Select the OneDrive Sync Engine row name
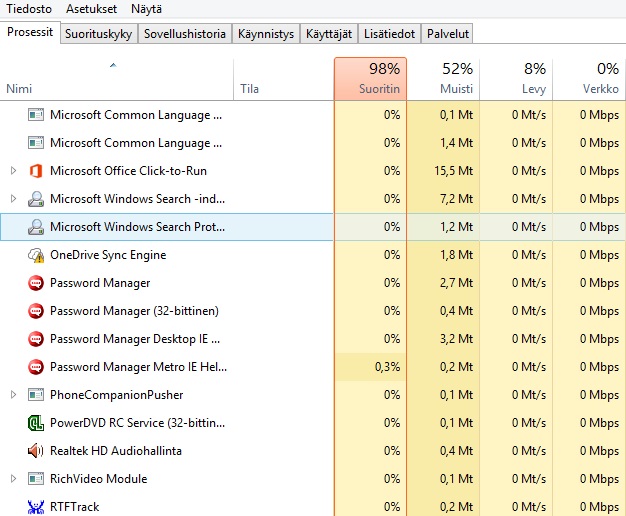Viewport: 626px width, 516px height. [108, 255]
